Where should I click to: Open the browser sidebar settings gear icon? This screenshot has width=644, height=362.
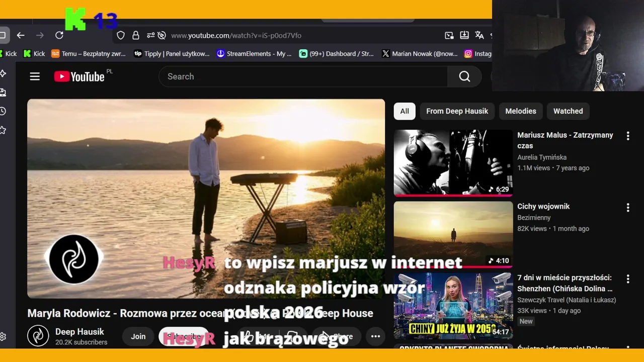[x=3, y=336]
